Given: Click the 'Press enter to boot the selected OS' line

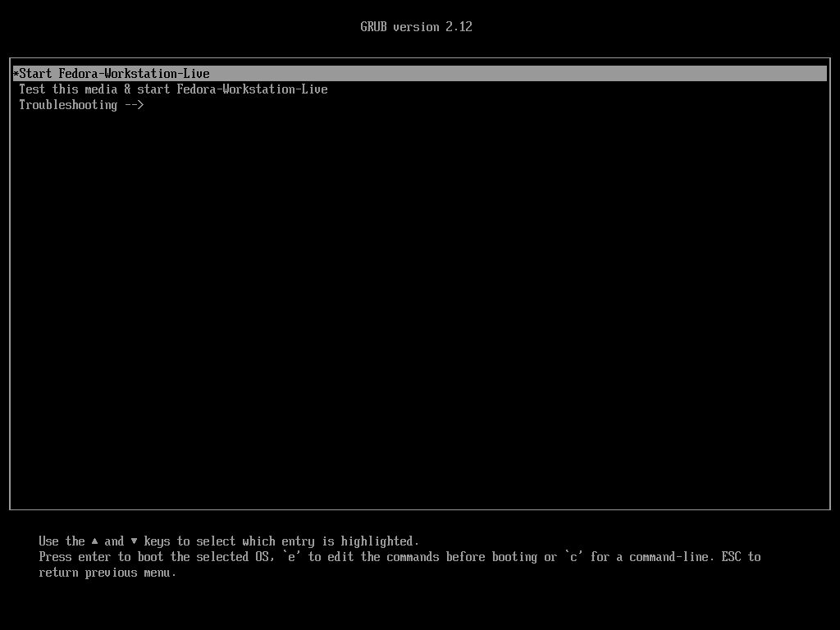Looking at the screenshot, I should 399,557.
